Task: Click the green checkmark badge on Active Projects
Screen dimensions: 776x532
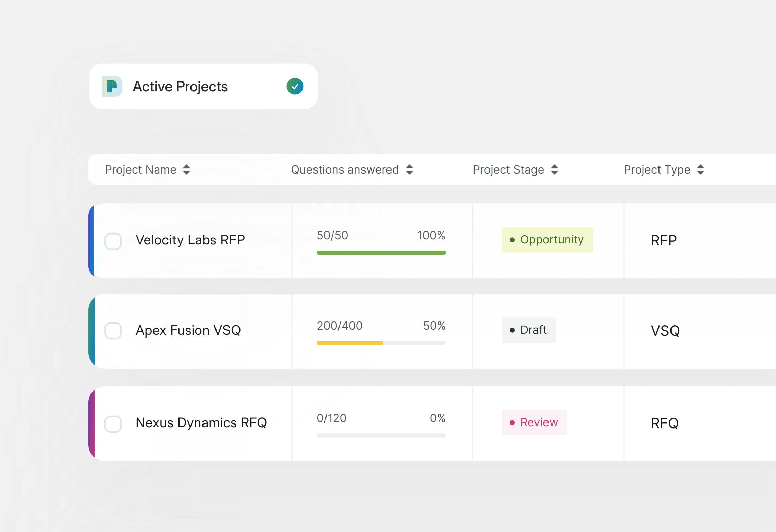Action: tap(295, 86)
